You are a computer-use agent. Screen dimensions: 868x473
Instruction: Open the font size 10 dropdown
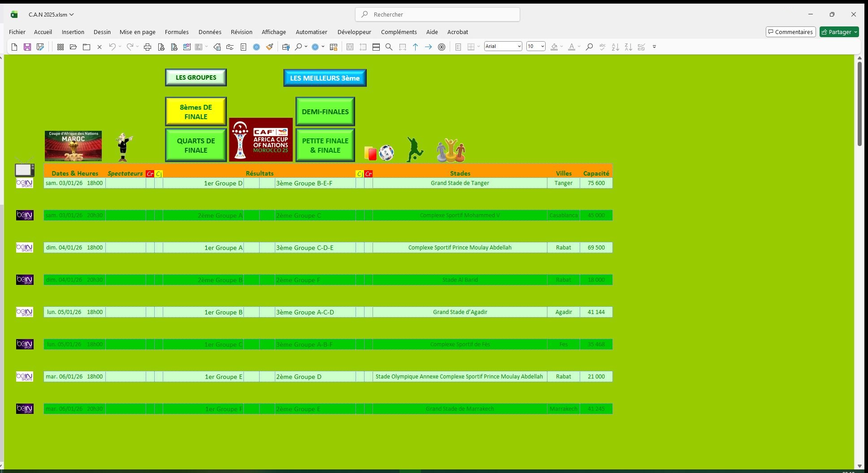click(542, 47)
